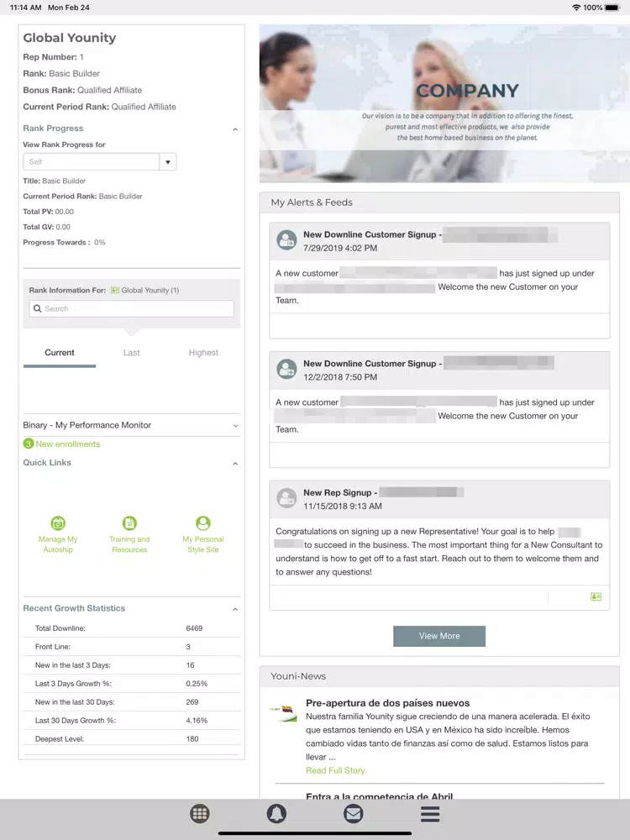Switch to the Last rank tab

point(131,353)
